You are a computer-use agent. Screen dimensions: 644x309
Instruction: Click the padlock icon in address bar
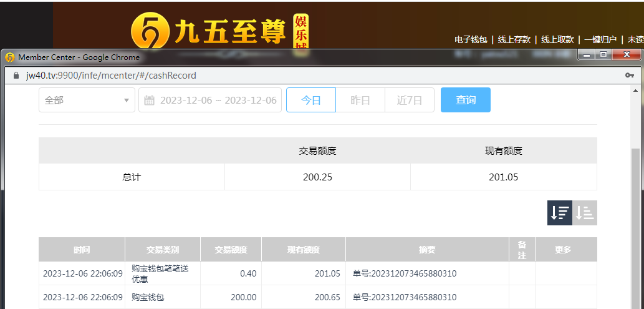click(x=17, y=76)
